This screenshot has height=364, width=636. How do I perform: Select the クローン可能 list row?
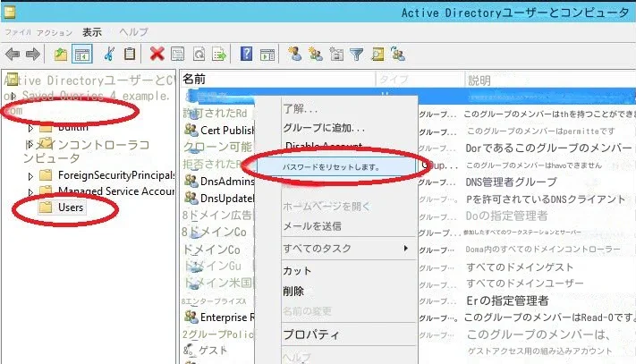pos(217,147)
